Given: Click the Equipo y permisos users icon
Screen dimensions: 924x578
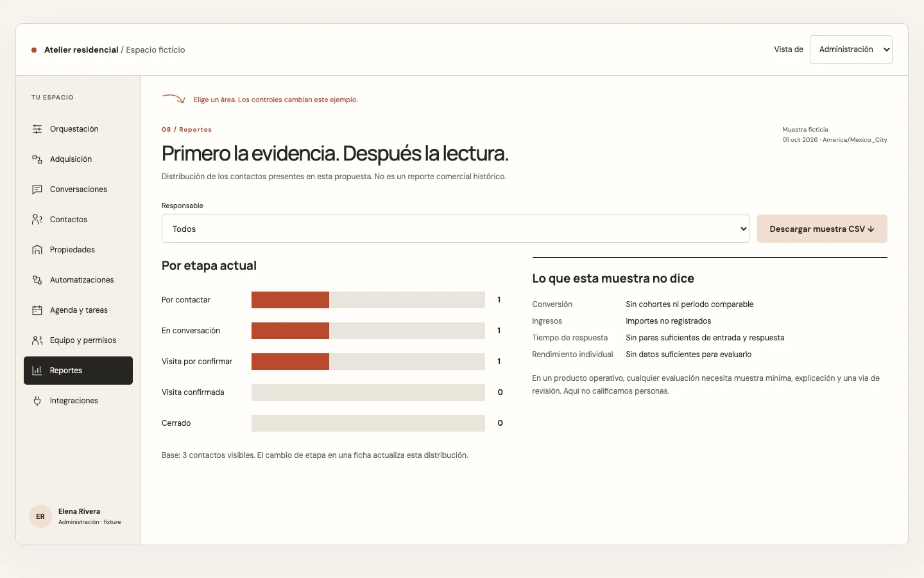Looking at the screenshot, I should click(37, 340).
